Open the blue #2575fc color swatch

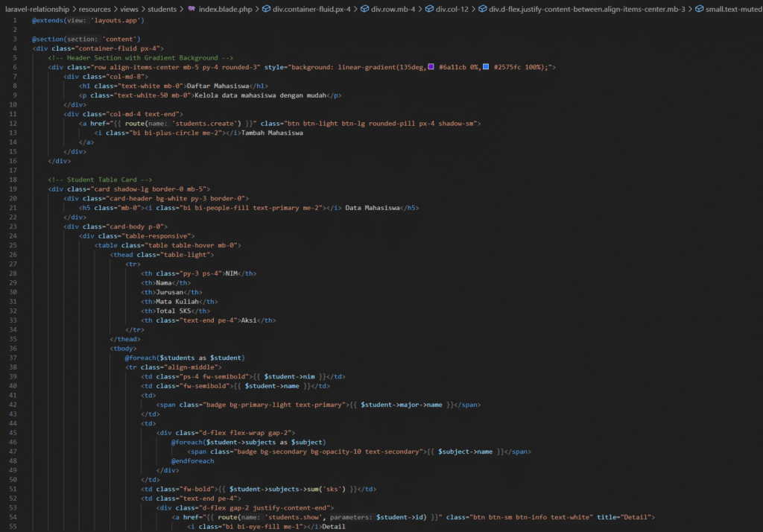(486, 68)
